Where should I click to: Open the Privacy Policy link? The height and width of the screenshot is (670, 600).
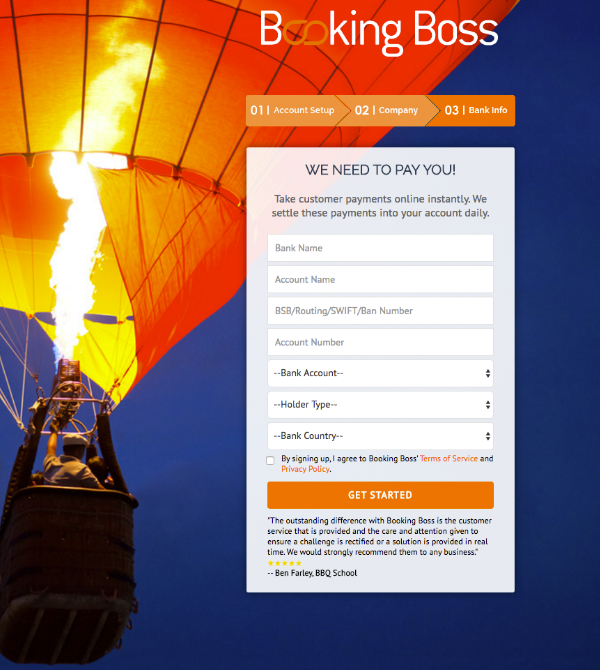305,469
